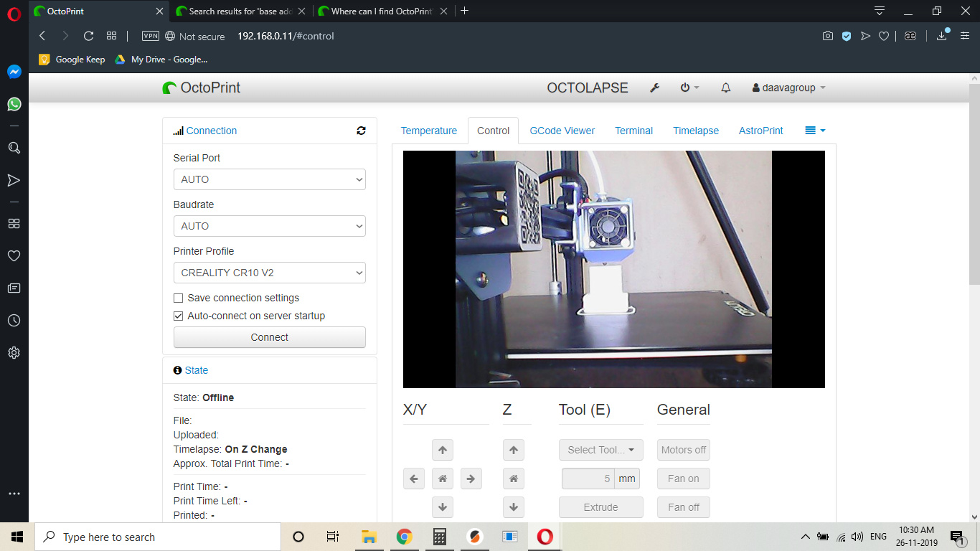This screenshot has width=980, height=551.
Task: Toggle the Opera VPN badge
Action: coord(151,36)
